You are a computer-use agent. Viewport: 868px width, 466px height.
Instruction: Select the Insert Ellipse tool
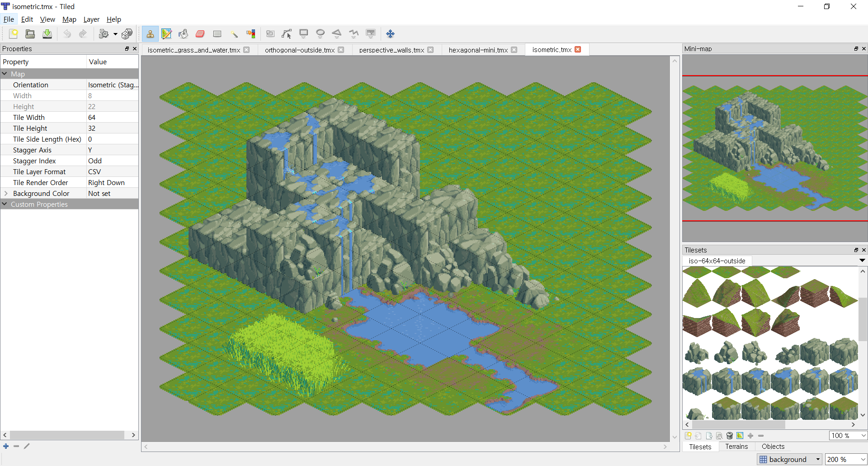(x=321, y=34)
